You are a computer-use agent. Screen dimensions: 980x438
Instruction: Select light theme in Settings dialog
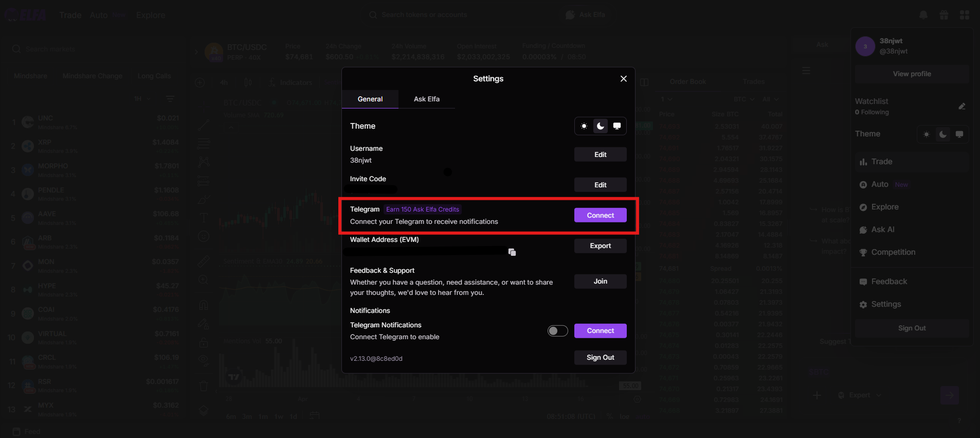click(x=584, y=126)
